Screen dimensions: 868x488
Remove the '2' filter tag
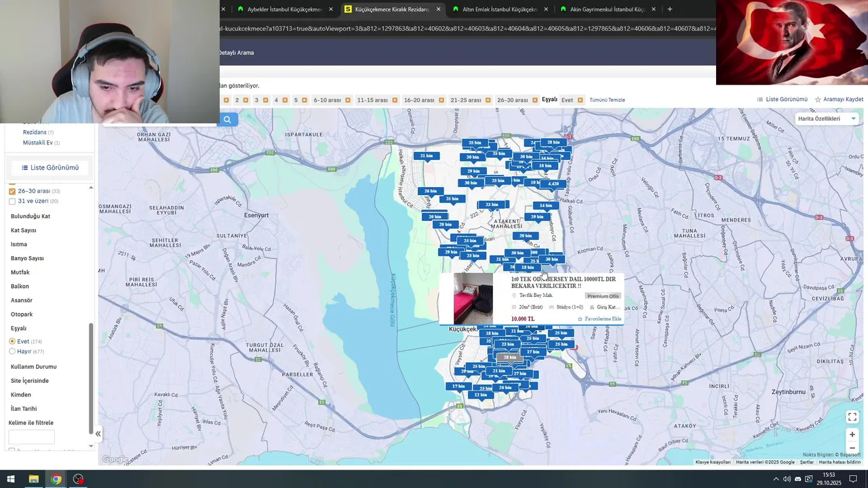pos(246,100)
